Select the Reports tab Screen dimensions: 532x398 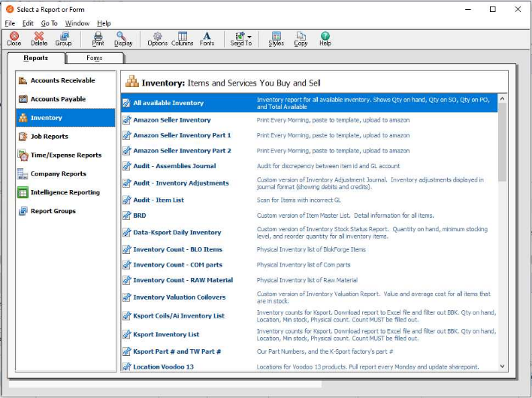[x=35, y=58]
